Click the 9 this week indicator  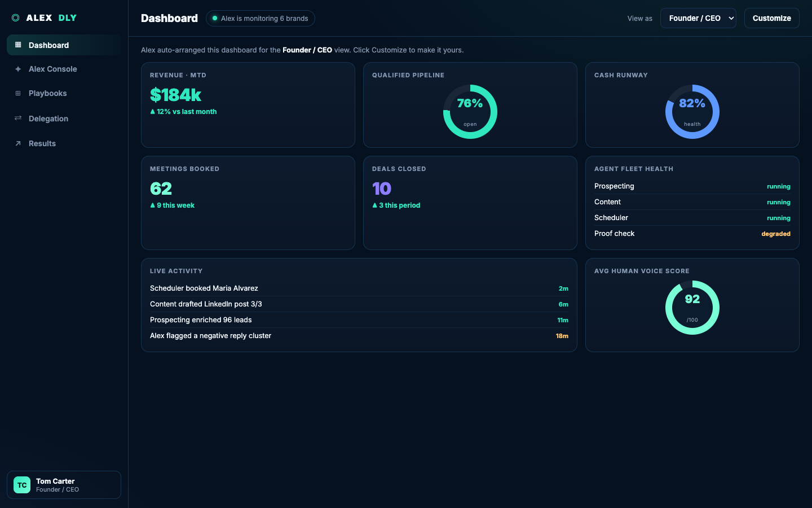[x=172, y=205]
